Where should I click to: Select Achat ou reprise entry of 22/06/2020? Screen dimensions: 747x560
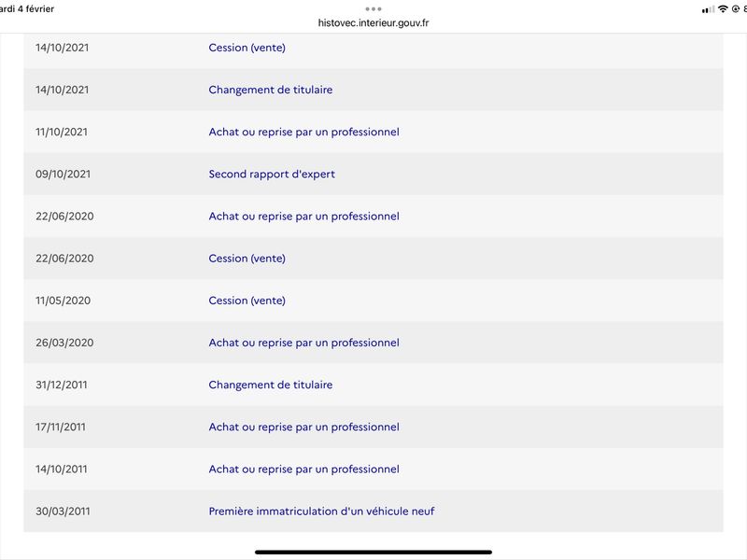304,217
